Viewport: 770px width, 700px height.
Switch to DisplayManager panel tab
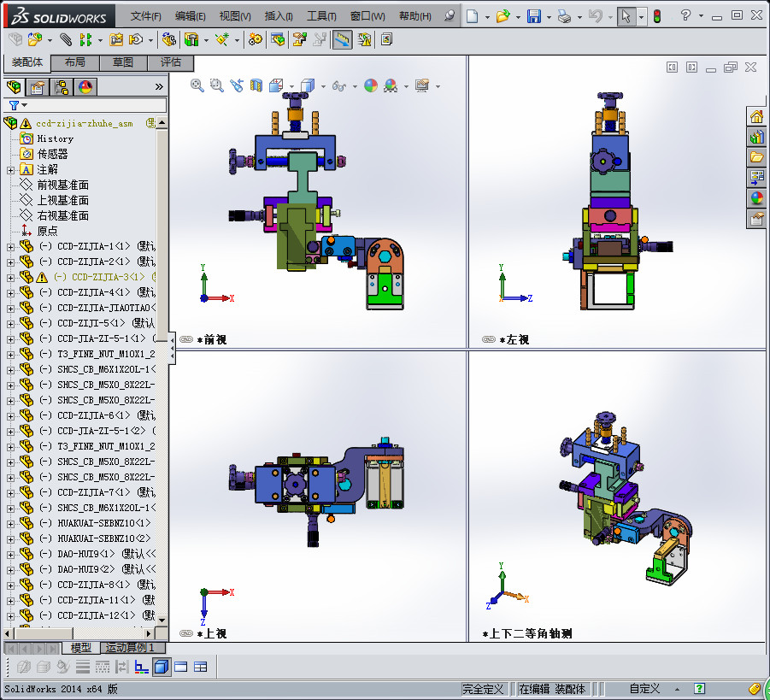point(85,87)
